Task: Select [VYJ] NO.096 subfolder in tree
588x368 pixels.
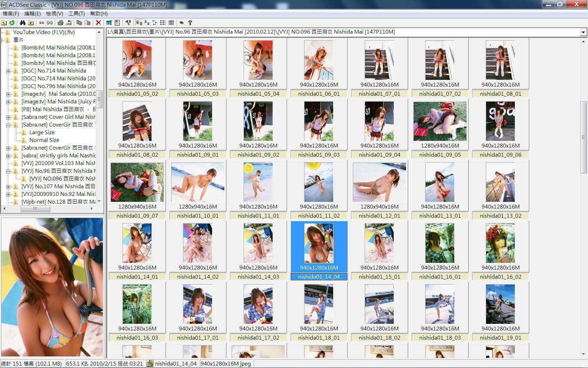Action: pos(62,179)
